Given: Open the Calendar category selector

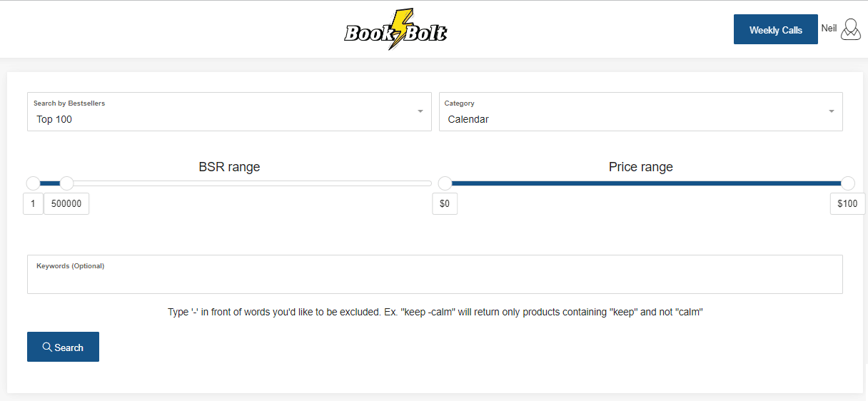Looking at the screenshot, I should [x=641, y=111].
